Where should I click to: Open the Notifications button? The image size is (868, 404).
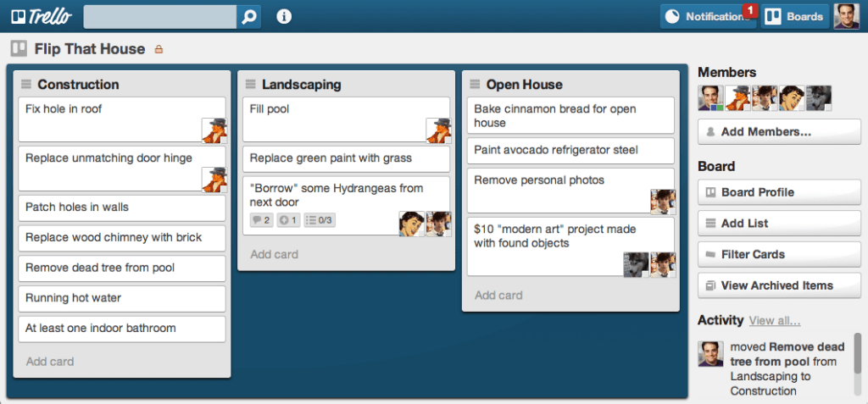point(707,16)
